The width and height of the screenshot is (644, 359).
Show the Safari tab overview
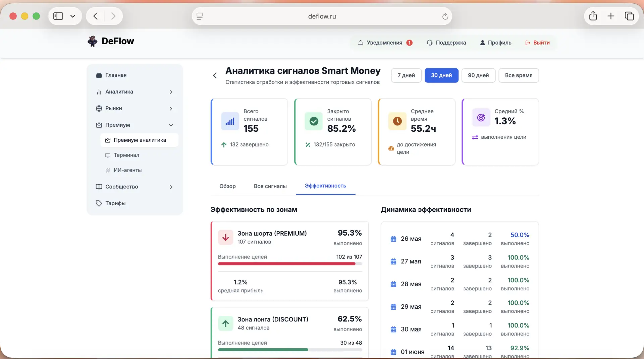pos(629,16)
